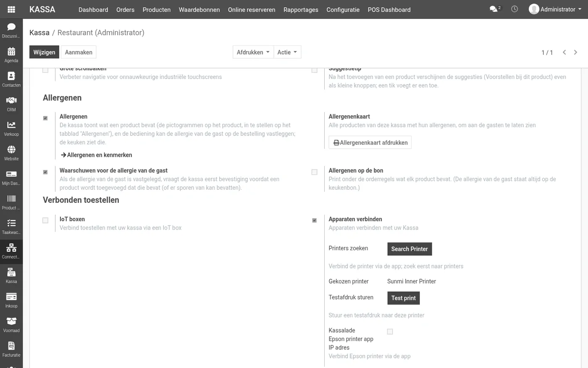Expand the Actie dropdown
Image resolution: width=588 pixels, height=368 pixels.
[287, 52]
